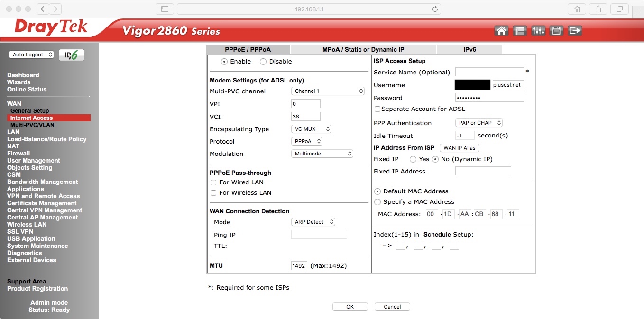Click the Share icon in the browser toolbar

click(x=598, y=9)
